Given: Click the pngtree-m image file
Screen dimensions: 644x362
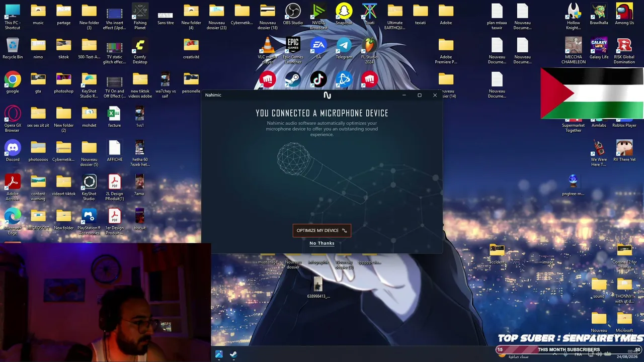Looking at the screenshot, I should tap(574, 185).
